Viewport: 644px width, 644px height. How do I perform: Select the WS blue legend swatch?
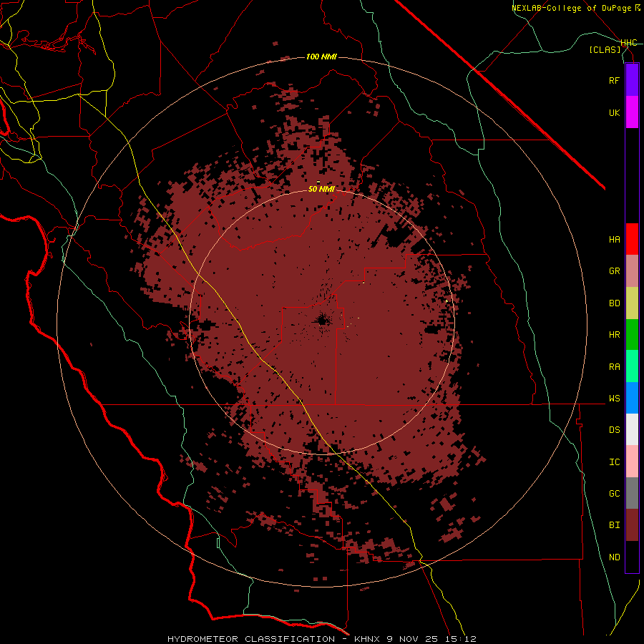click(632, 398)
